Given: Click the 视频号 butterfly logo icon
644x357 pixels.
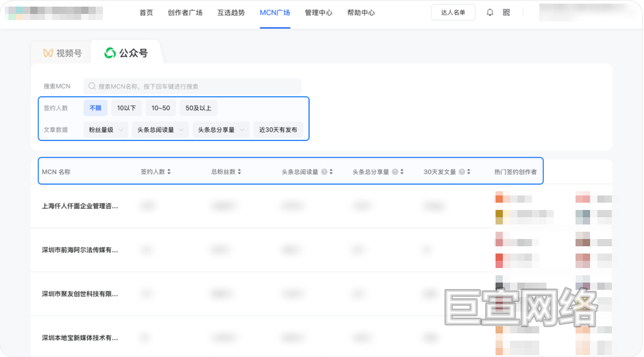Looking at the screenshot, I should pyautogui.click(x=48, y=53).
